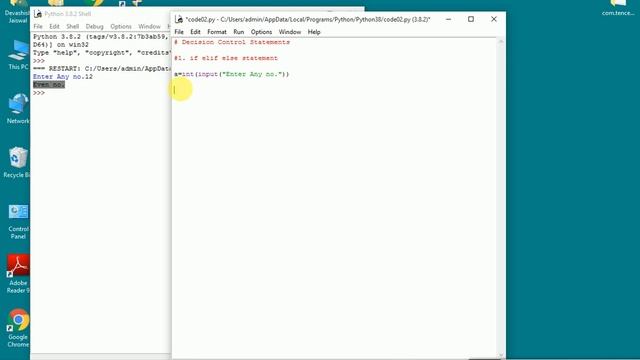
Task: Click the a=int(input(...)) code line
Action: tap(231, 74)
